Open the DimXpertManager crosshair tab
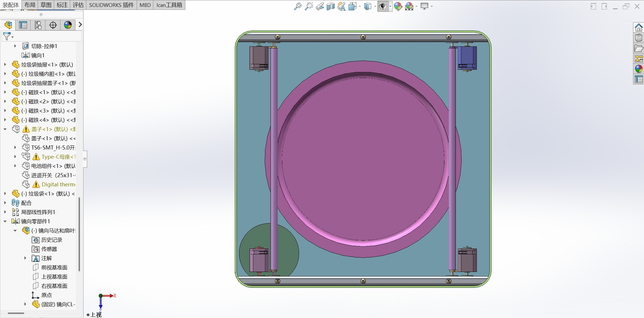 point(53,25)
